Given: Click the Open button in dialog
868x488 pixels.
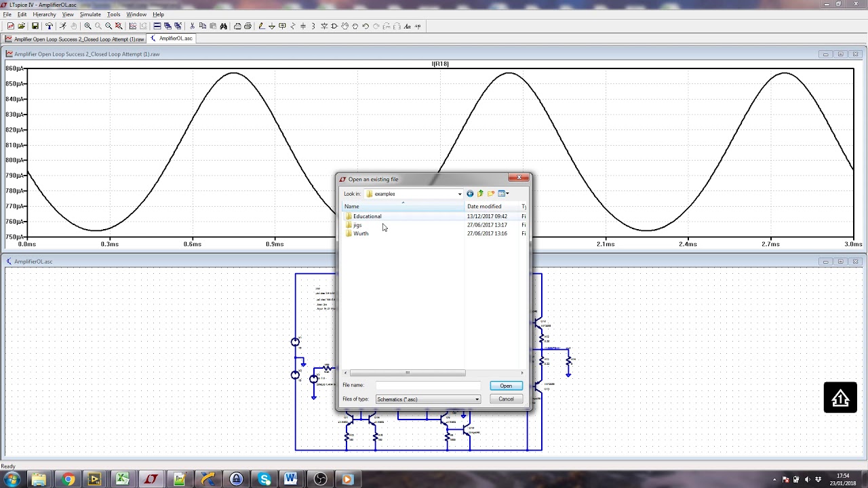Looking at the screenshot, I should 506,386.
